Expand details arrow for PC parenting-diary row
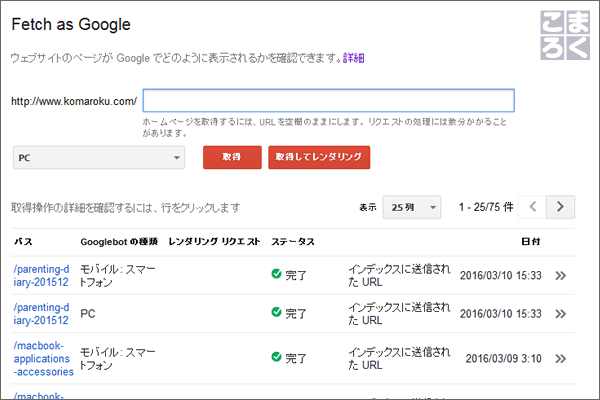 coord(561,314)
